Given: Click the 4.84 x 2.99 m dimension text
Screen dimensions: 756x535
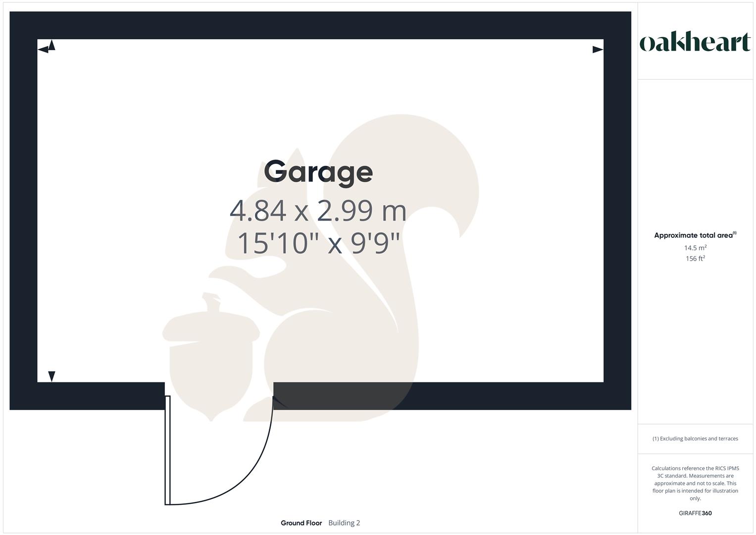Looking at the screenshot, I should [x=318, y=211].
